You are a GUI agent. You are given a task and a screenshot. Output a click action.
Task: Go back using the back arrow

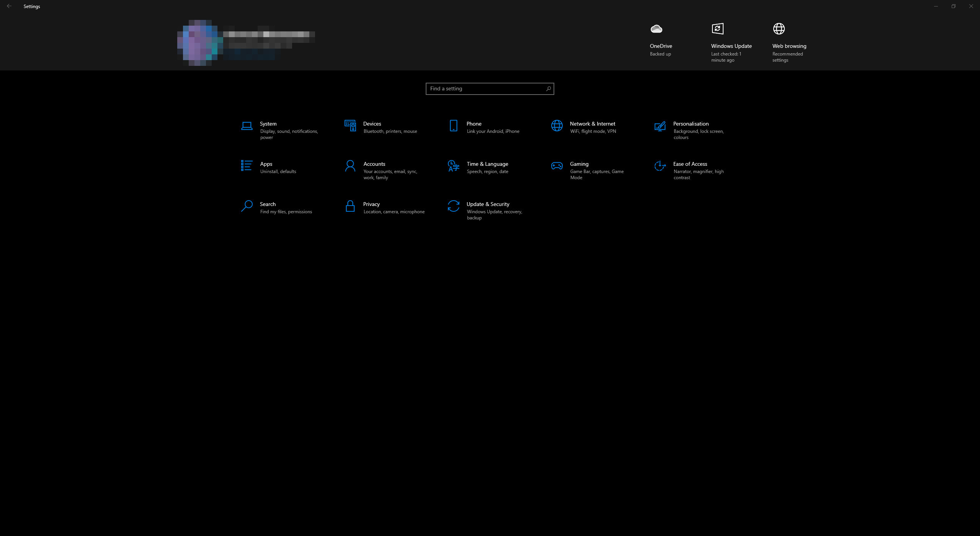(x=9, y=6)
